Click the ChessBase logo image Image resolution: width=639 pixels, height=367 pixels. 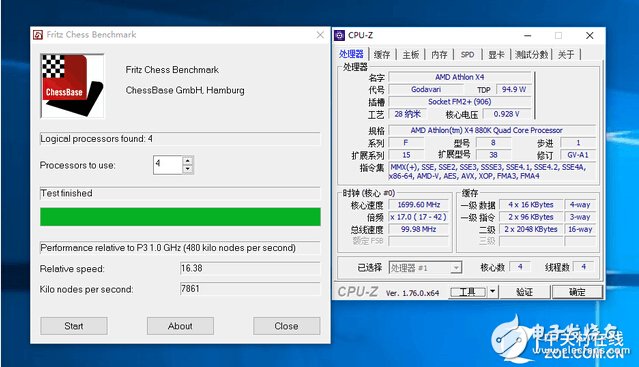click(x=72, y=86)
